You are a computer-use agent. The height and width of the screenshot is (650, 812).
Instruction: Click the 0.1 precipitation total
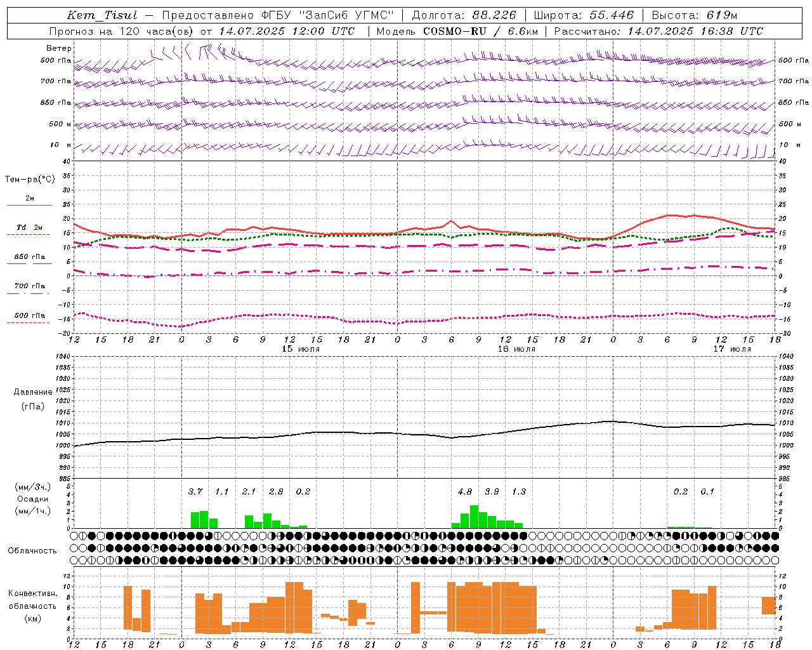coord(707,491)
